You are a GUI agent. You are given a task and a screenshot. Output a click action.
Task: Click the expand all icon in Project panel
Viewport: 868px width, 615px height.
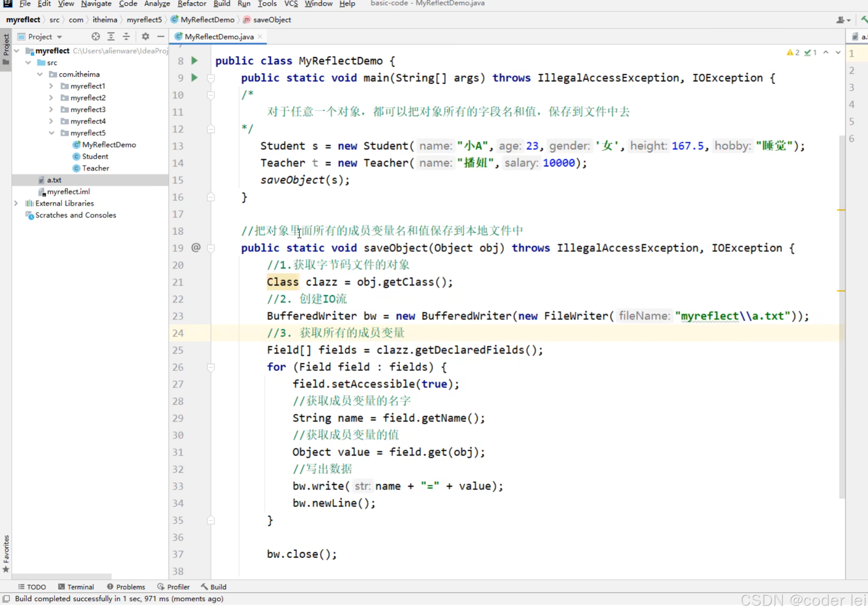pos(111,36)
